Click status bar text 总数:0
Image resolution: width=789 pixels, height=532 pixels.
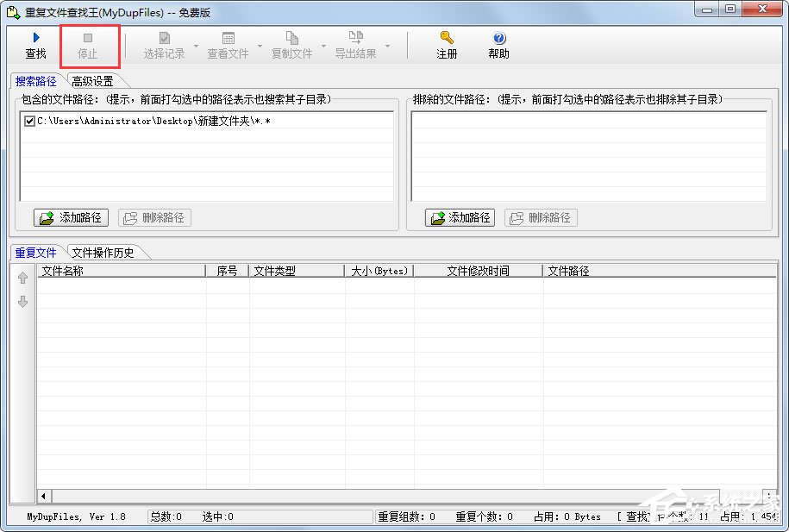(x=166, y=516)
